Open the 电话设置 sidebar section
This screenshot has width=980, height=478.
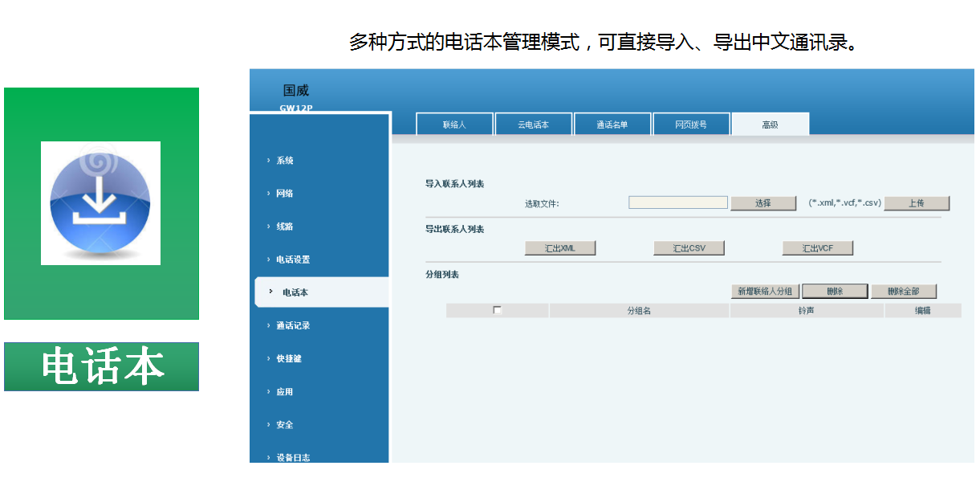tap(293, 259)
